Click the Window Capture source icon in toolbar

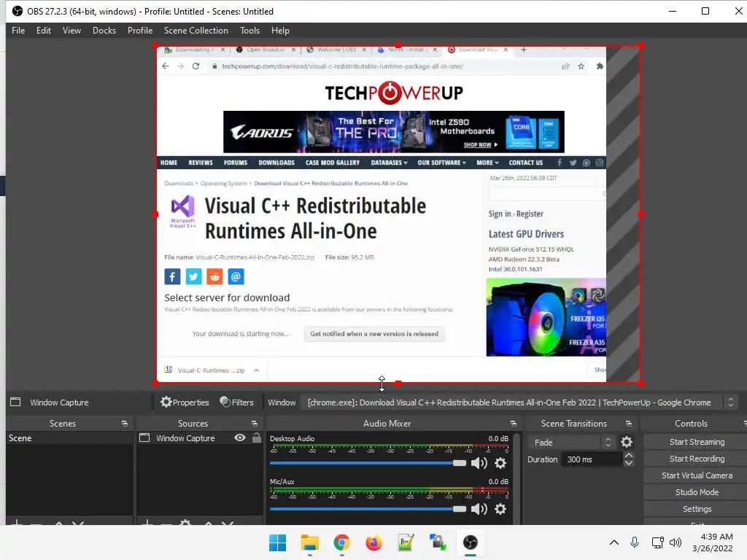(15, 402)
